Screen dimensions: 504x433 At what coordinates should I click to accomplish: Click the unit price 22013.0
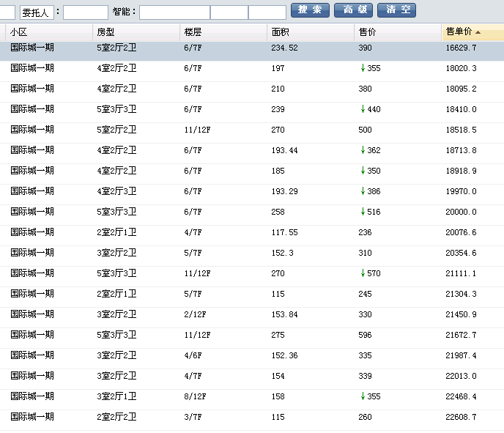(461, 377)
